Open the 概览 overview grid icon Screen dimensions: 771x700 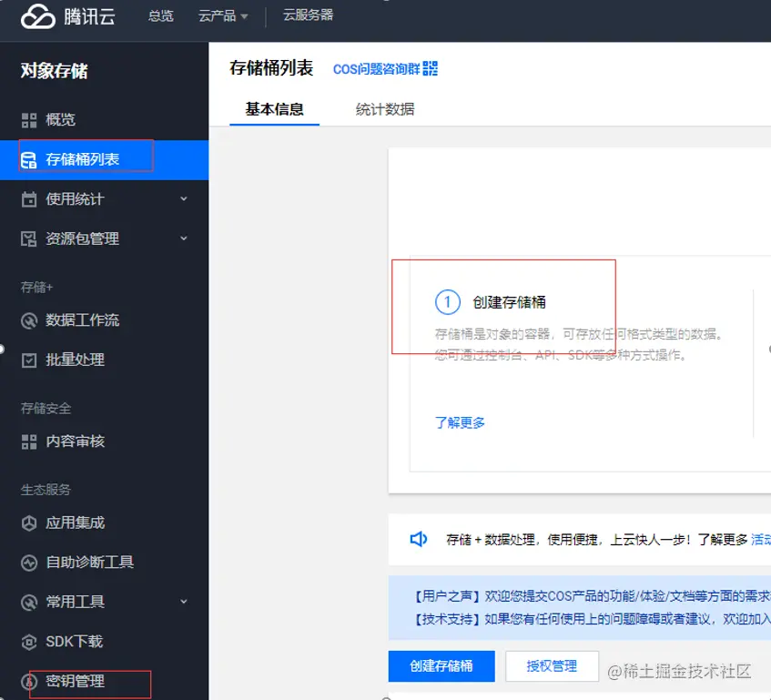[x=29, y=120]
